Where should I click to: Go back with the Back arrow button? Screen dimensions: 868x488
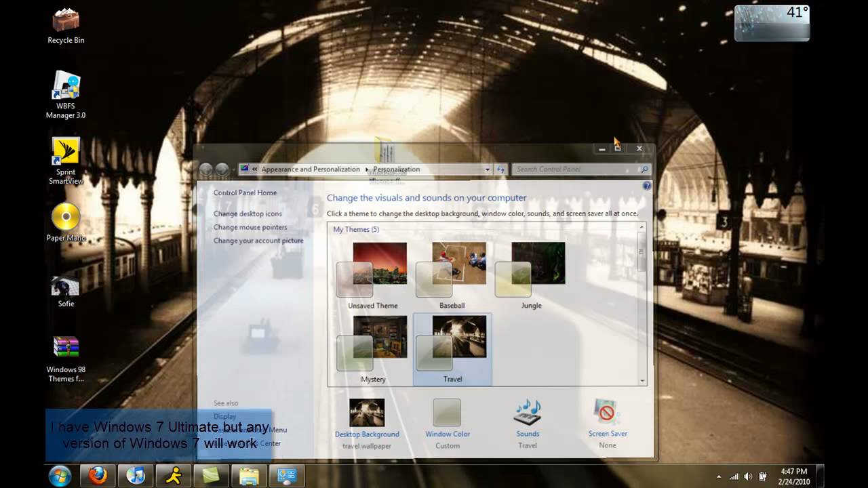click(x=206, y=169)
